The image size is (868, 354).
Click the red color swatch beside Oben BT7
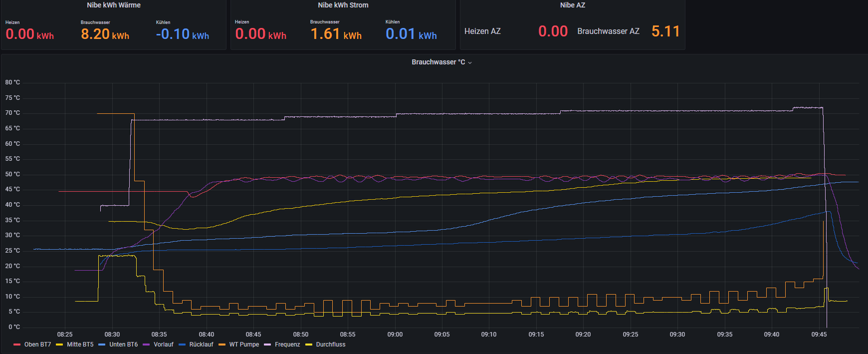(17, 345)
